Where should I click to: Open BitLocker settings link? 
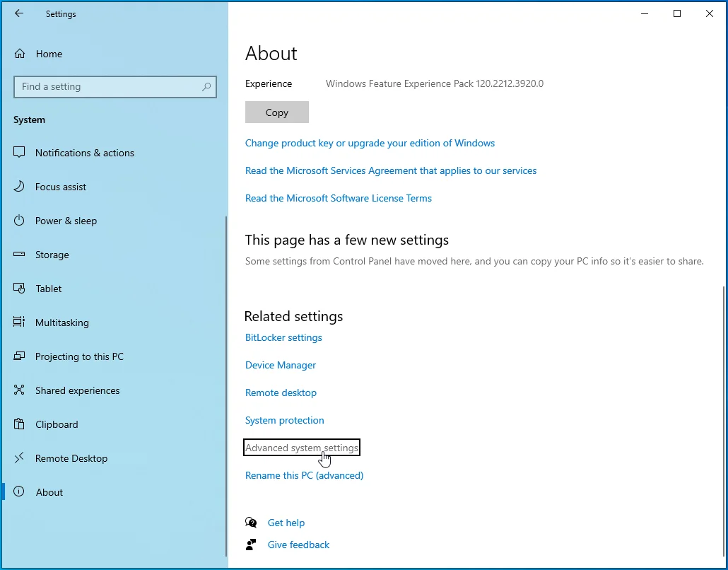(283, 337)
